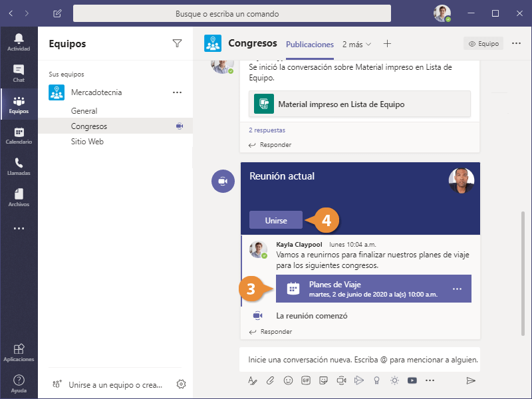Screen dimensions: 532x399
Task: Open the Archivos section
Action: tap(19, 198)
